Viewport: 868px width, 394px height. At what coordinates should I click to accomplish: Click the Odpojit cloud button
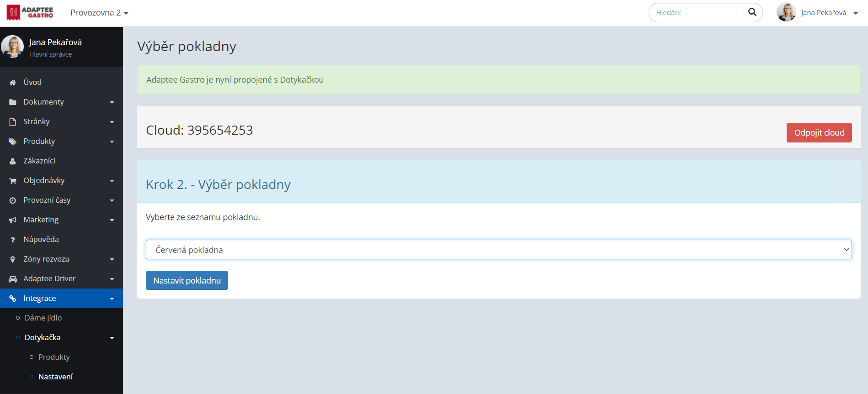click(x=819, y=132)
